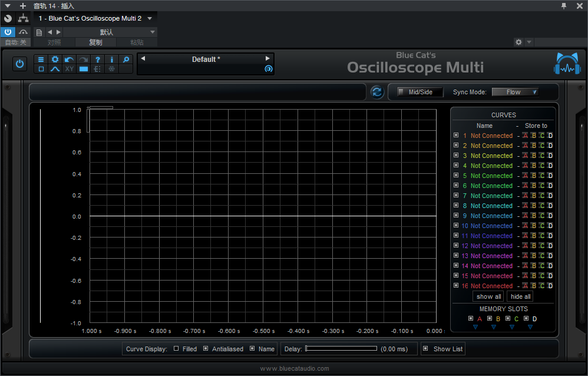The image size is (588, 376).
Task: Open the plugin info icon
Action: 112,60
